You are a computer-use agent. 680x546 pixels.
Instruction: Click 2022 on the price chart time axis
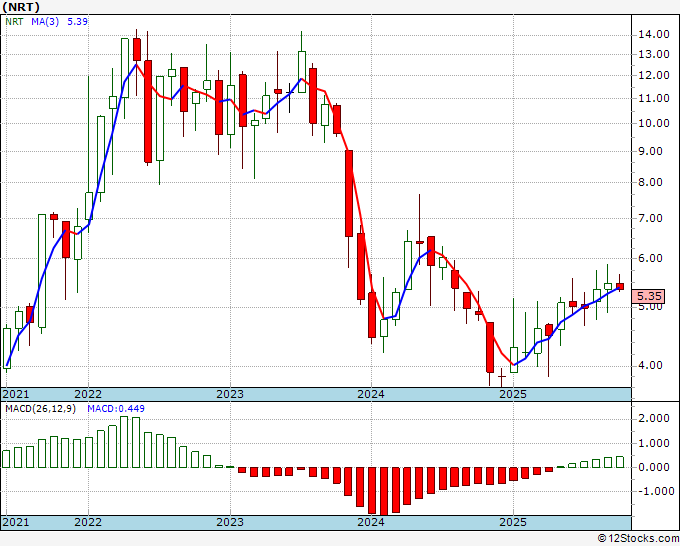(x=88, y=395)
